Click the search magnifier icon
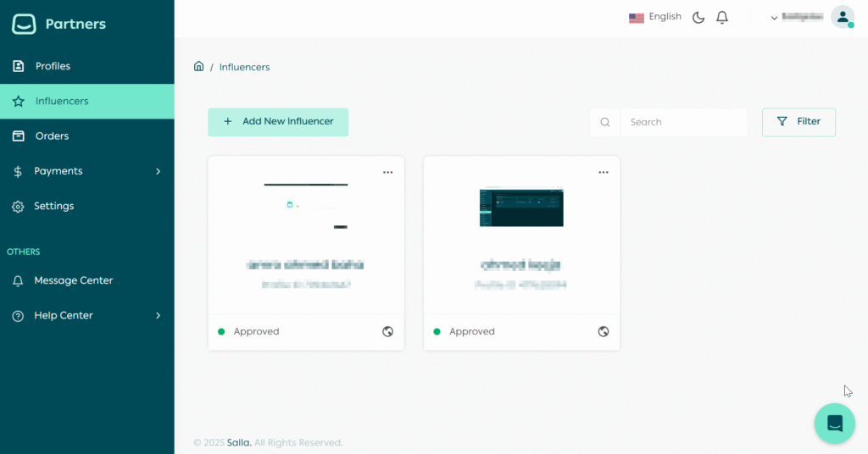 [x=605, y=122]
